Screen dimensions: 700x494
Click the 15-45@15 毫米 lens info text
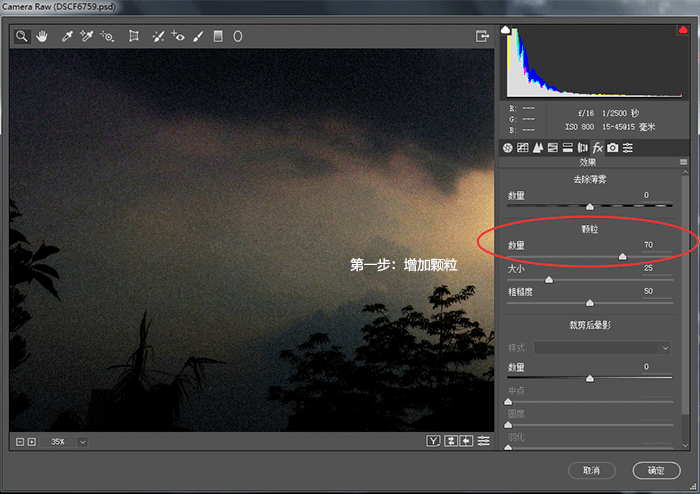(x=629, y=127)
